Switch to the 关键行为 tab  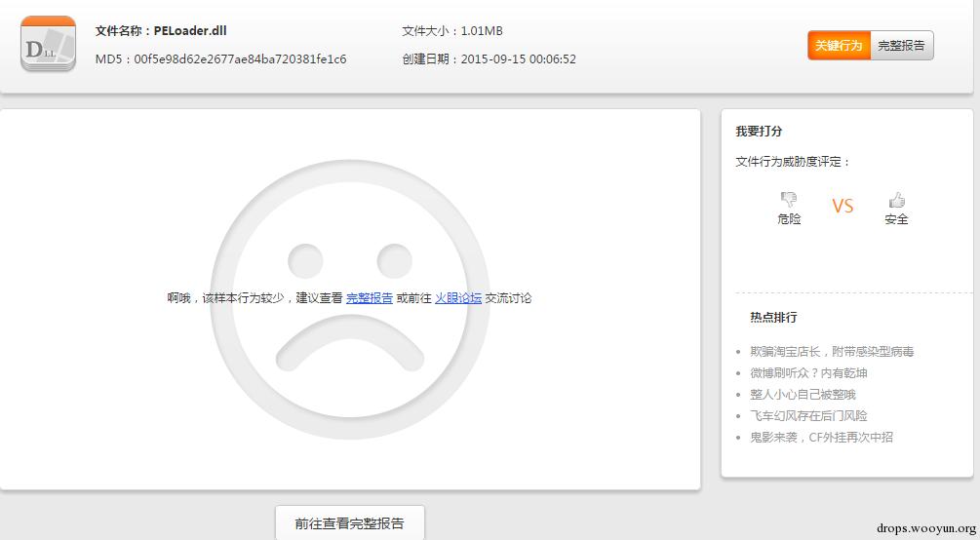coord(839,46)
